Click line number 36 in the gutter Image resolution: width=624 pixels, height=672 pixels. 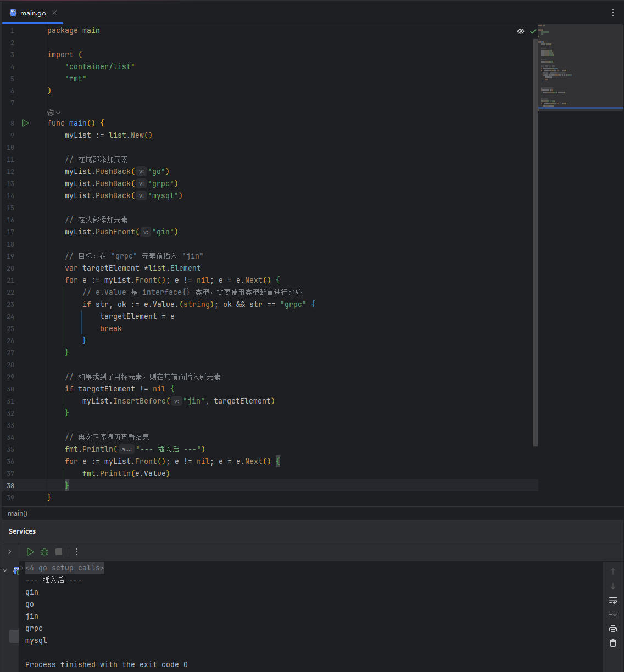(x=11, y=461)
